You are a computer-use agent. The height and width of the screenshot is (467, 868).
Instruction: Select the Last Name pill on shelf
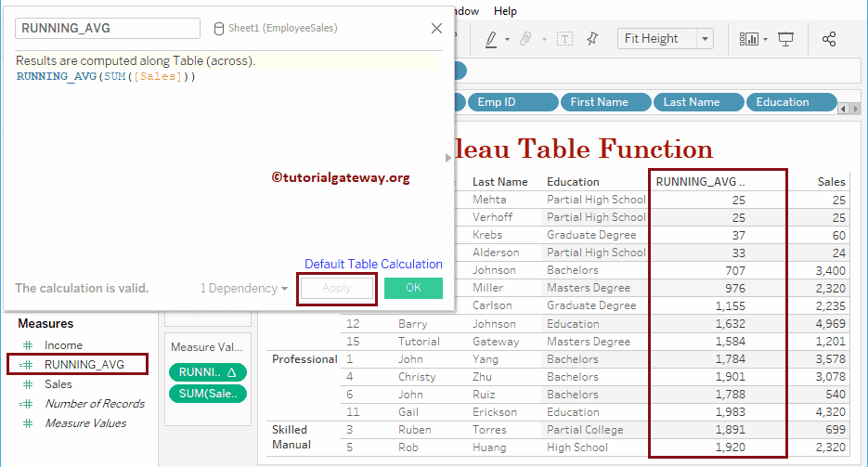(699, 102)
